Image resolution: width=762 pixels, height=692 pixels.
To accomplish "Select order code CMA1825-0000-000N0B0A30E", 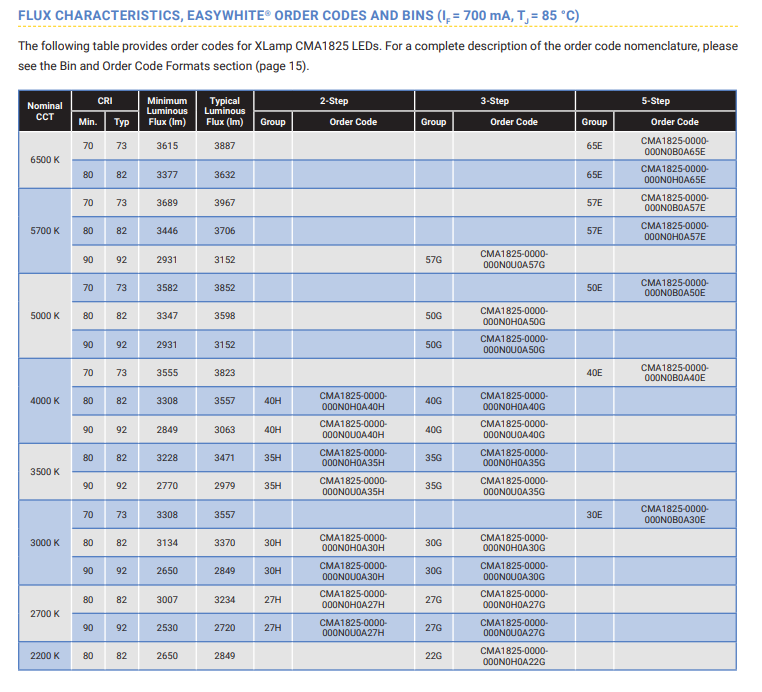I will 675,515.
